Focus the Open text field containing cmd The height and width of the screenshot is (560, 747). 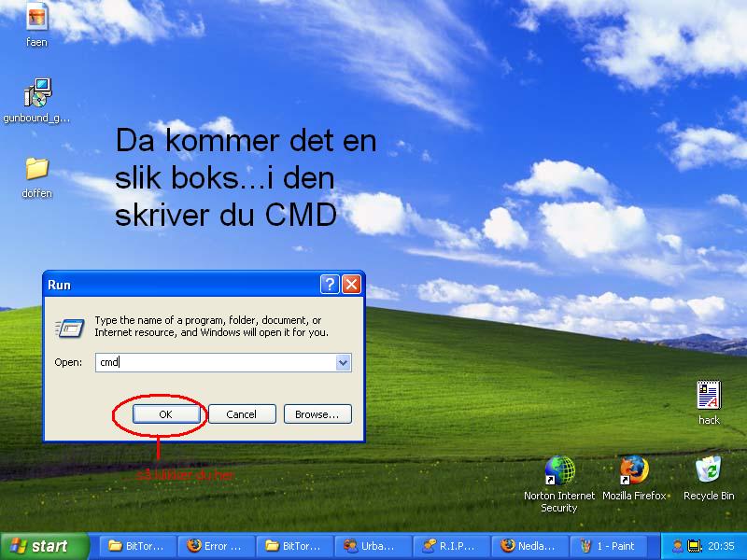coord(223,363)
